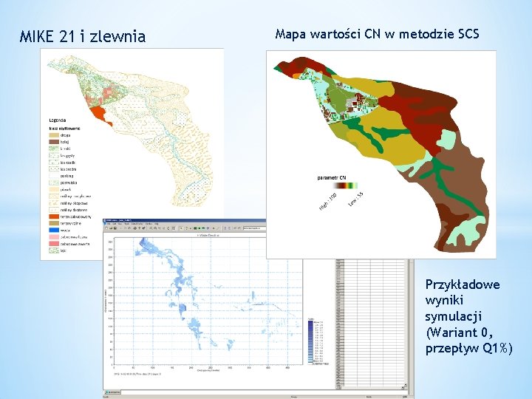Select the darkest blue swatch in depth legend
The image size is (532, 399).
311,322
